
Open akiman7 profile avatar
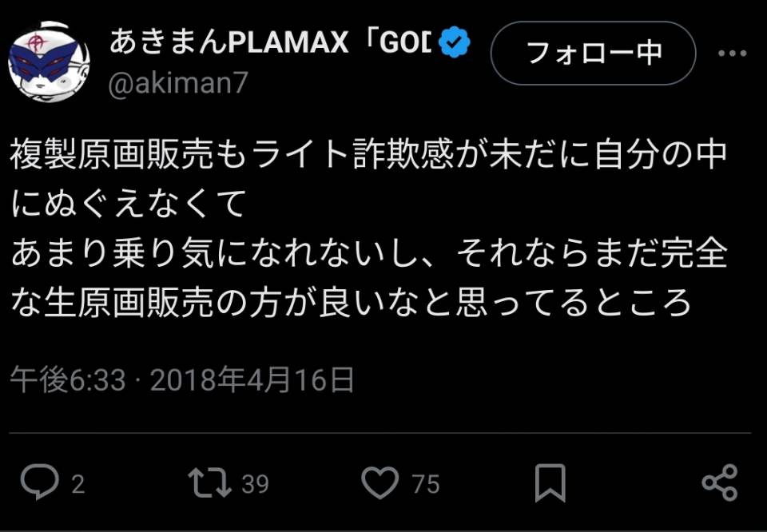point(49,62)
